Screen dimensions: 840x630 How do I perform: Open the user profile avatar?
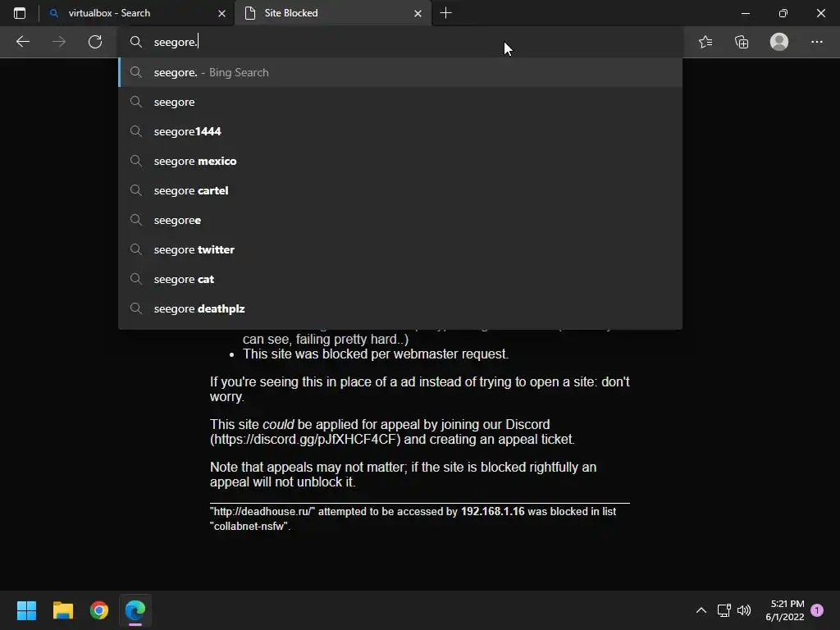(x=779, y=42)
